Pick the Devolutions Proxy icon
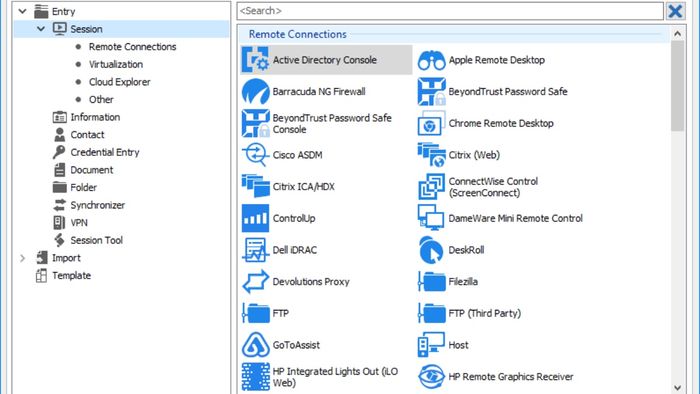The width and height of the screenshot is (700, 394). point(255,282)
